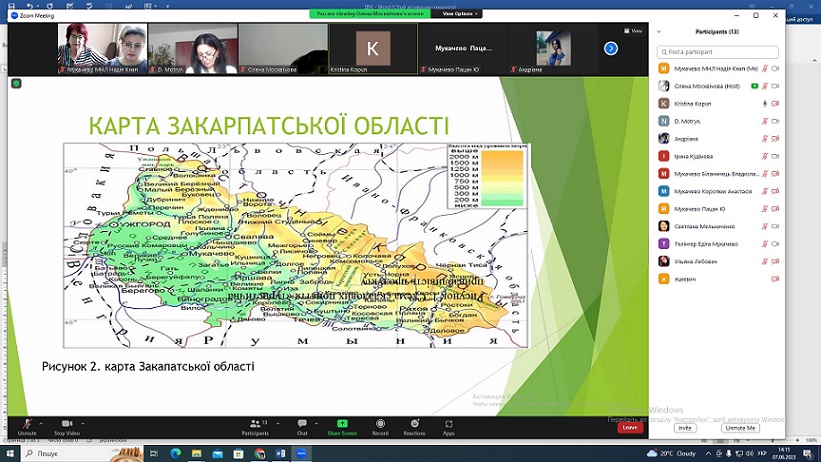Click the red Leave button
The height and width of the screenshot is (462, 821).
630,427
